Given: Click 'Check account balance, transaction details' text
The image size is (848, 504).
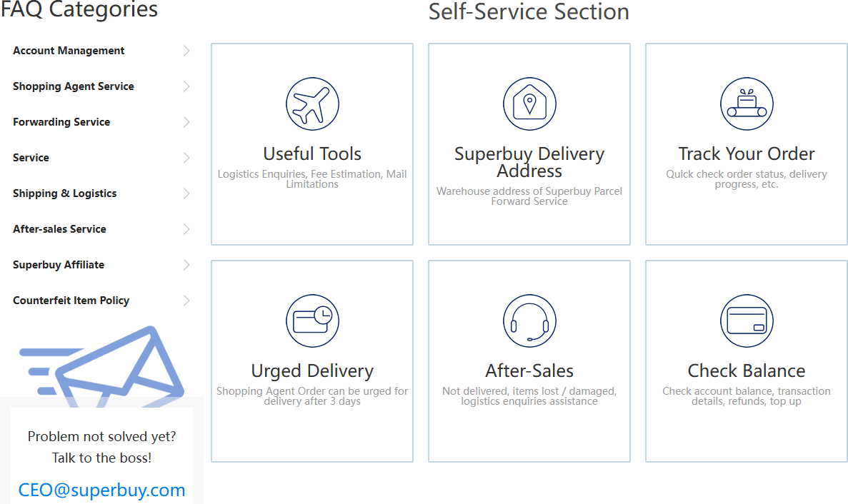Looking at the screenshot, I should pyautogui.click(x=747, y=396).
